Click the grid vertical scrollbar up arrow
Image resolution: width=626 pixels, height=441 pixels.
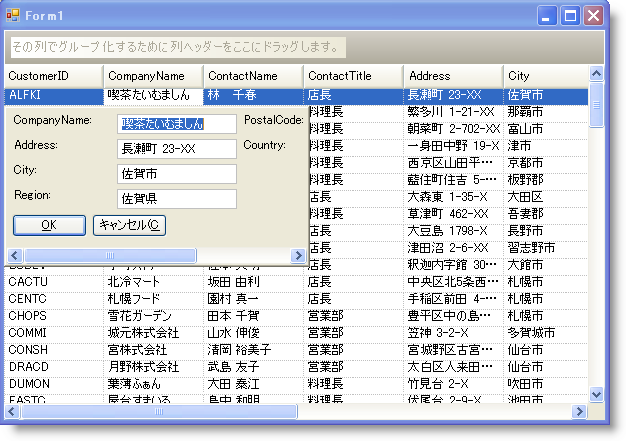point(597,74)
